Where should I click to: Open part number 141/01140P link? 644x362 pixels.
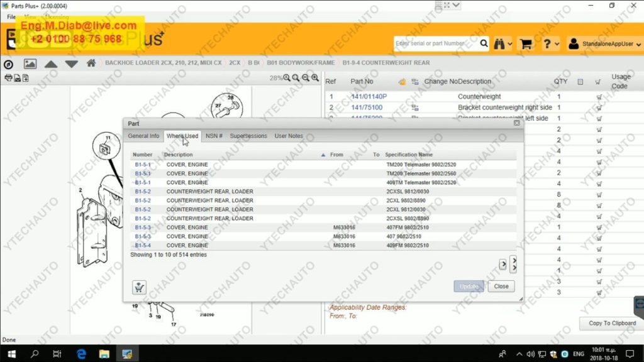(369, 97)
